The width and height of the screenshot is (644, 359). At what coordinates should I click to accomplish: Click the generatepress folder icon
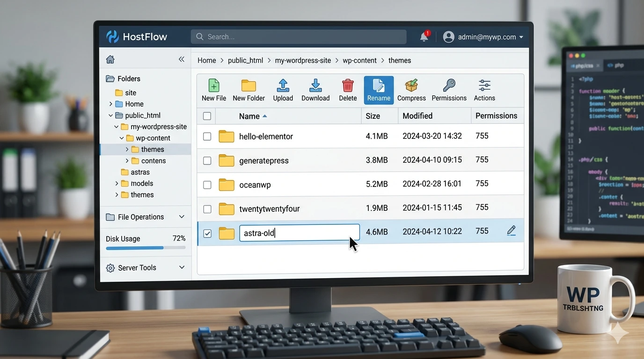227,160
